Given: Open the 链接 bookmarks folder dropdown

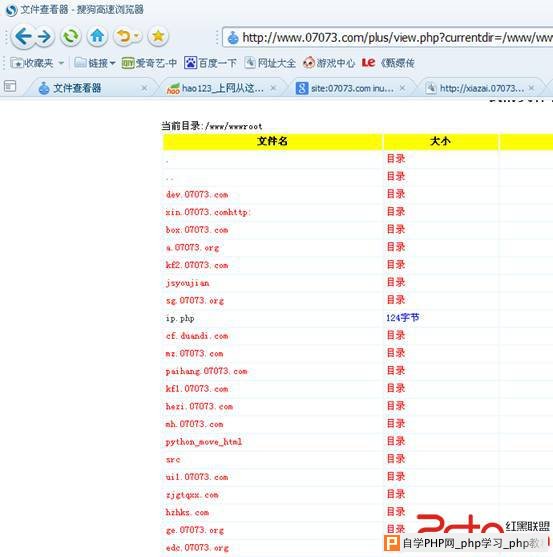Looking at the screenshot, I should [94, 63].
